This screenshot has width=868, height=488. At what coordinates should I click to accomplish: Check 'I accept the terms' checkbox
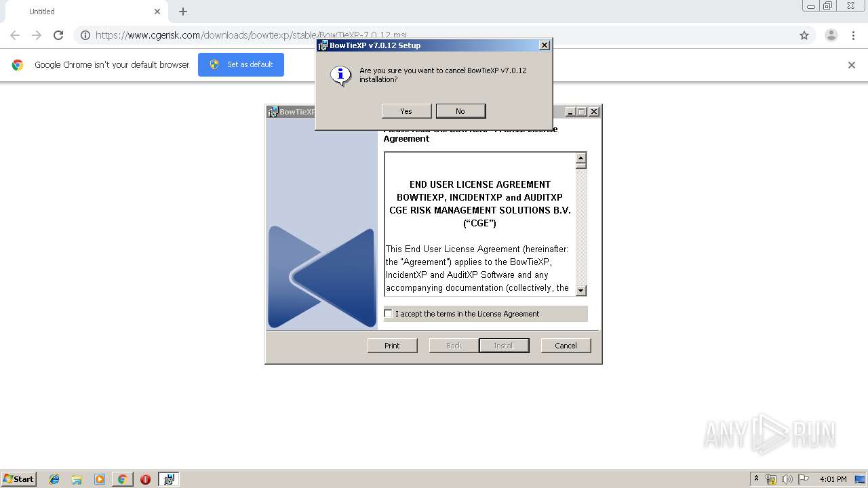click(389, 314)
